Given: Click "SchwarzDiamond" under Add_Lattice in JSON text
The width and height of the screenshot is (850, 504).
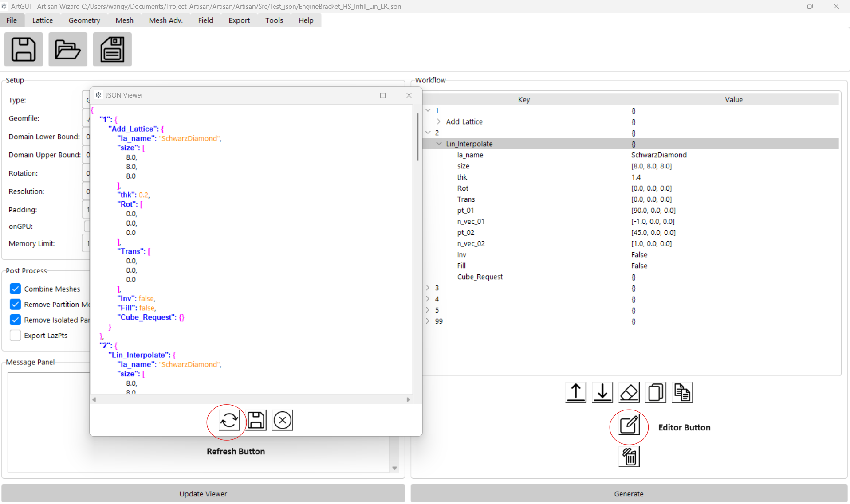Looking at the screenshot, I should [x=189, y=138].
